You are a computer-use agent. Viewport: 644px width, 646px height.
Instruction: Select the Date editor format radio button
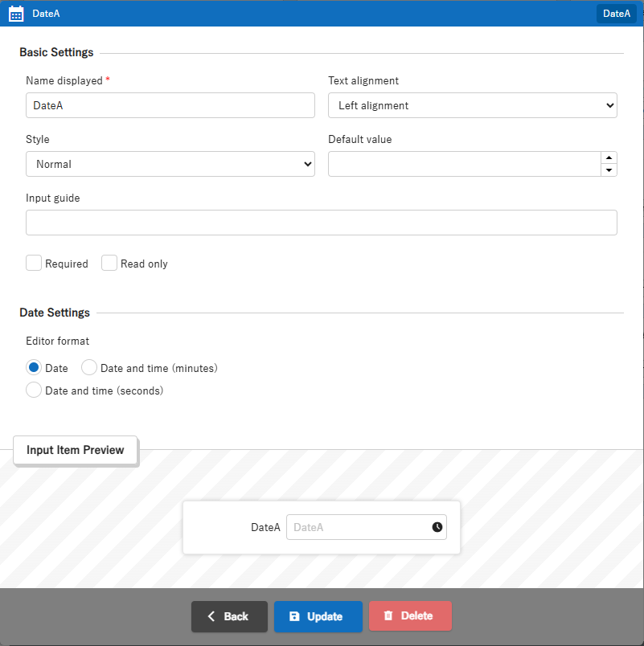pyautogui.click(x=34, y=367)
